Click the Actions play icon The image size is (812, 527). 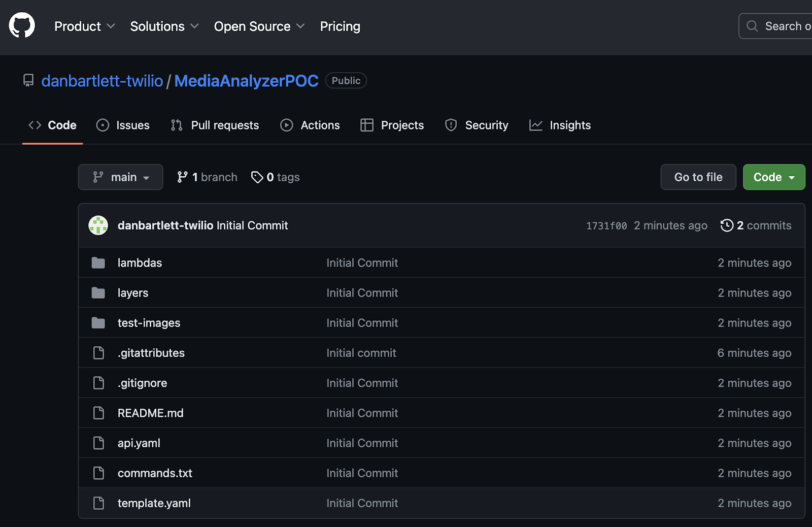(x=287, y=125)
